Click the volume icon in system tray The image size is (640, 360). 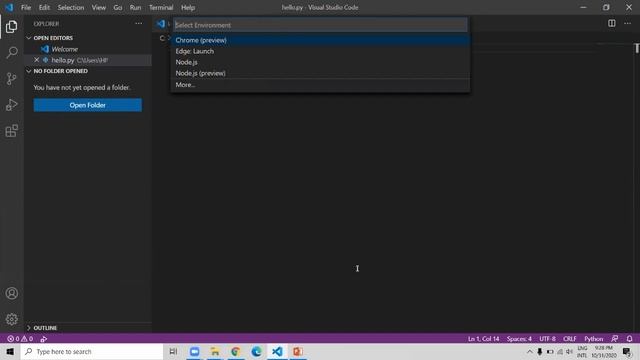tap(569, 351)
